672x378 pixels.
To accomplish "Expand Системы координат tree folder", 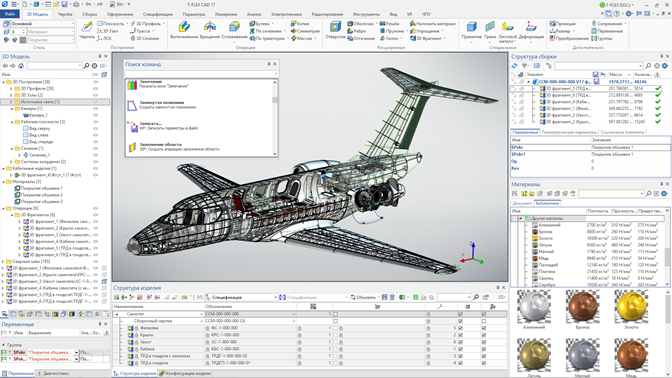I will pyautogui.click(x=11, y=162).
